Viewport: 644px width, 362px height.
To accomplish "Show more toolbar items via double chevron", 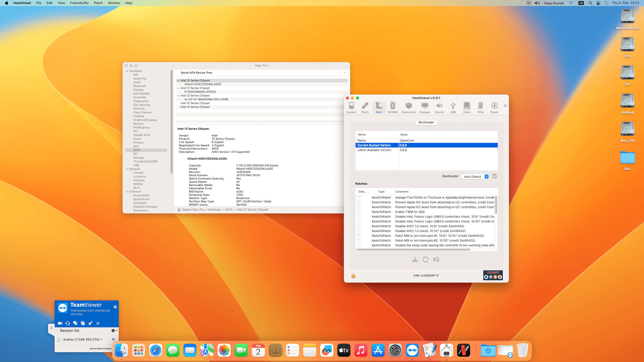I will click(x=505, y=106).
